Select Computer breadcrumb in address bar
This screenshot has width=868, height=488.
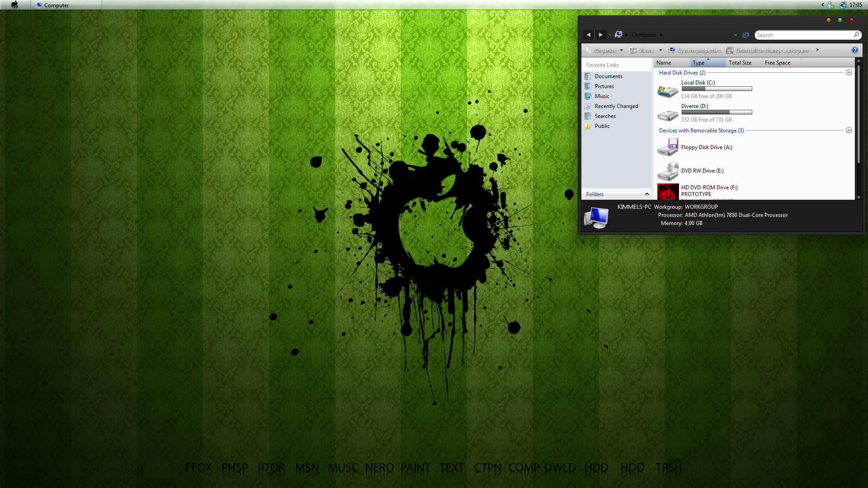point(644,35)
